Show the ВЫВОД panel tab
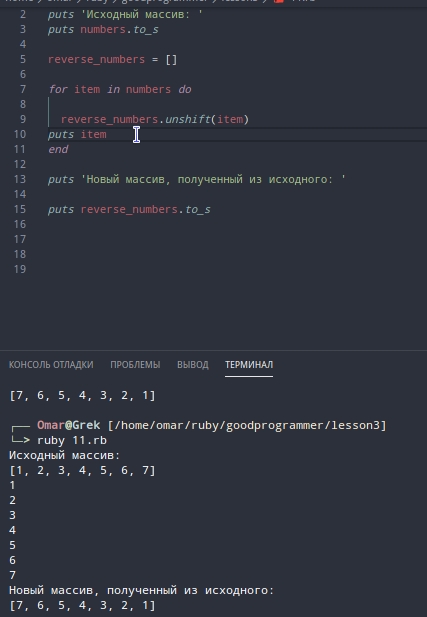This screenshot has height=617, width=427. point(192,365)
